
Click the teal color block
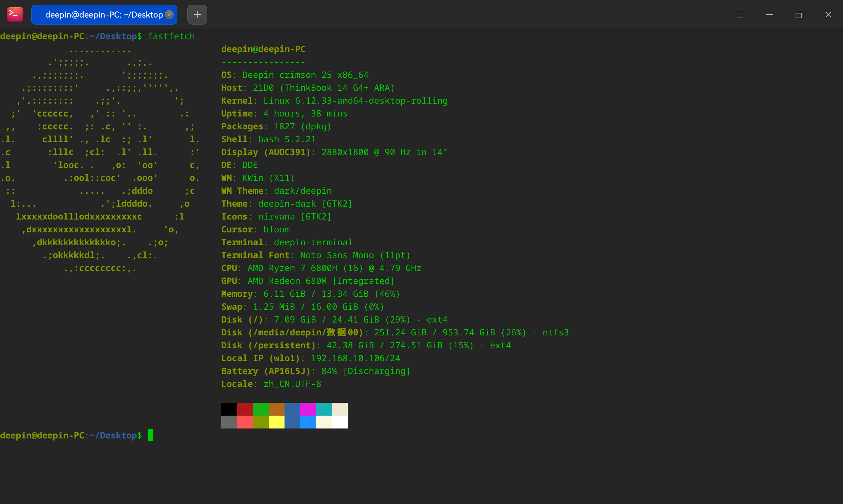(324, 409)
